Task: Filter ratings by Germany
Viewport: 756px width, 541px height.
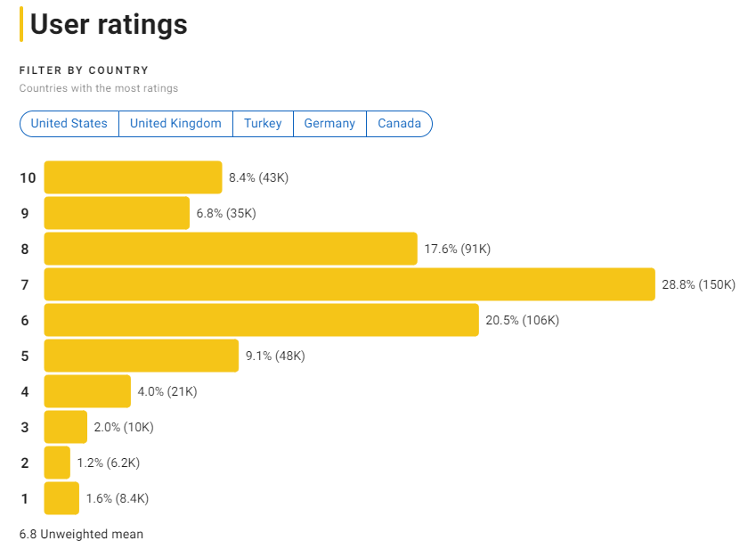Action: pos(329,124)
